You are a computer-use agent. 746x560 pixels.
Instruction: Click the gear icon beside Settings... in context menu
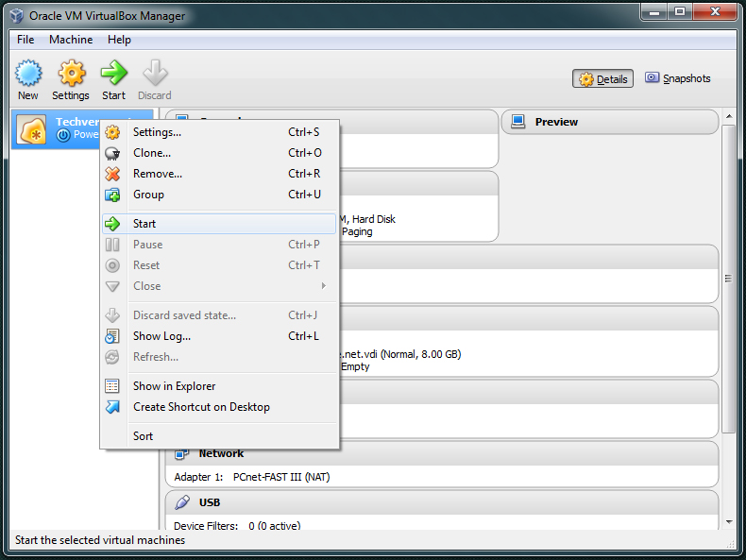coord(112,132)
